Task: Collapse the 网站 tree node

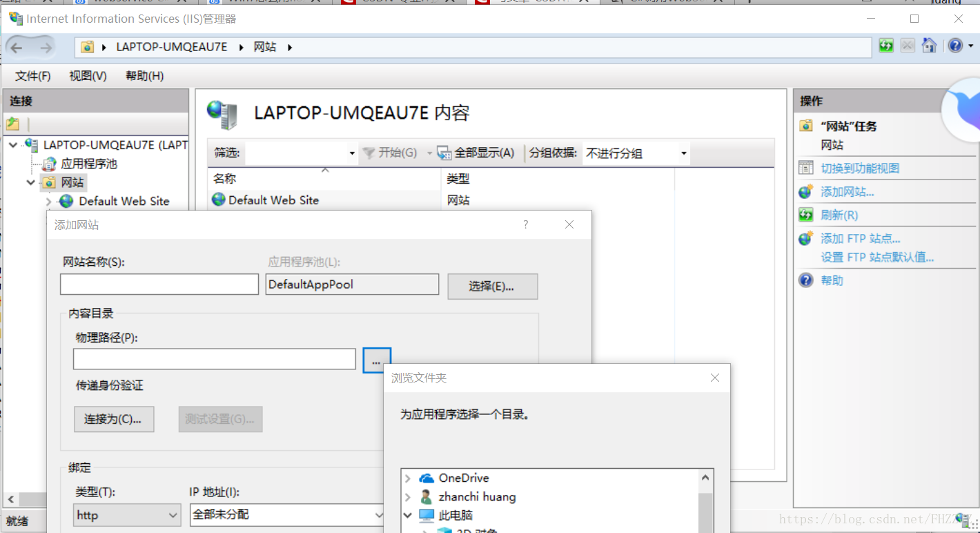Action: 31,182
